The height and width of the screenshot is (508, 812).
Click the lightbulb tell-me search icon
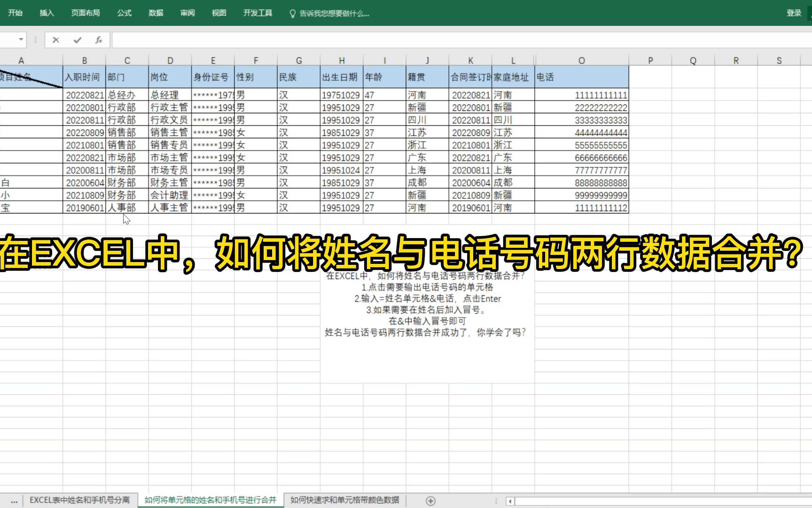293,13
